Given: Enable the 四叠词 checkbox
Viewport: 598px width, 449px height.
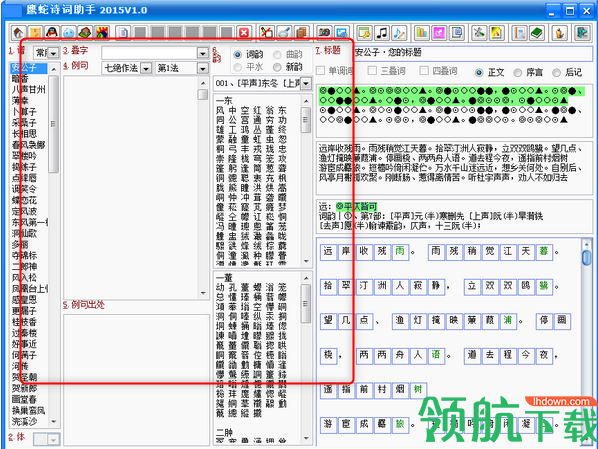Looking at the screenshot, I should pos(424,70).
